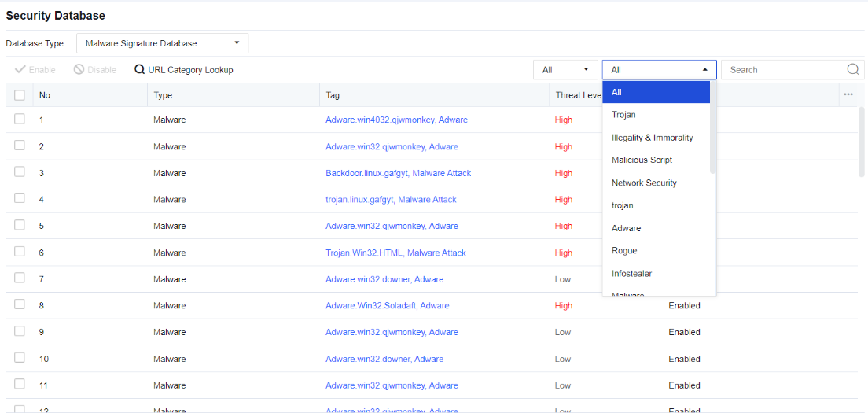Pick Network Security in the list

[x=644, y=183]
